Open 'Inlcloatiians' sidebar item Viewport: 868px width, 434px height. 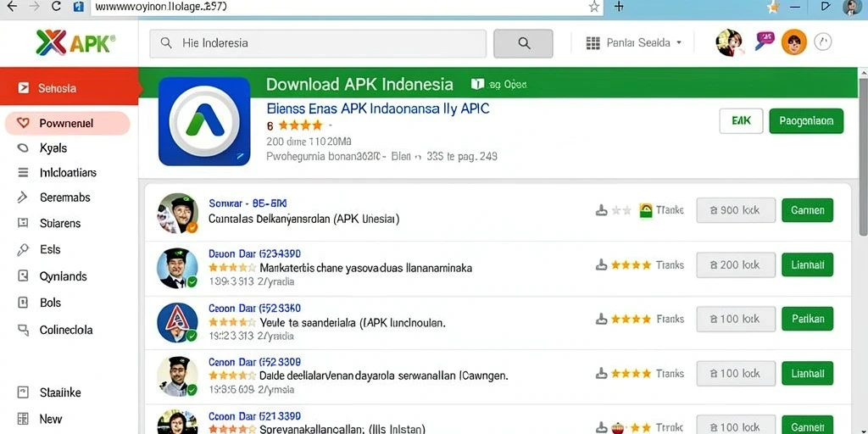coord(68,173)
